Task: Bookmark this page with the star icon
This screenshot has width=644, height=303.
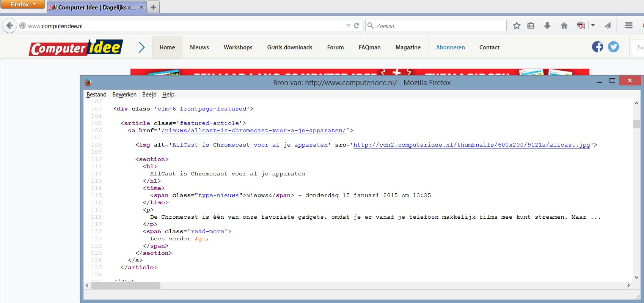Action: [517, 26]
